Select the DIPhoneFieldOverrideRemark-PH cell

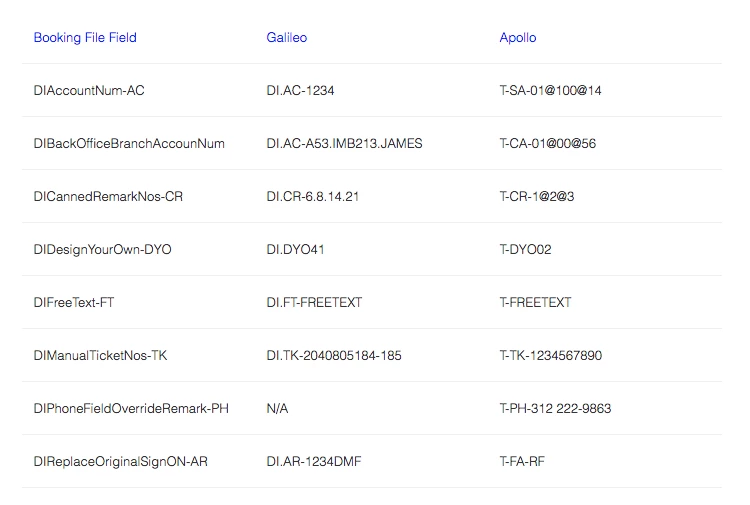tap(131, 409)
